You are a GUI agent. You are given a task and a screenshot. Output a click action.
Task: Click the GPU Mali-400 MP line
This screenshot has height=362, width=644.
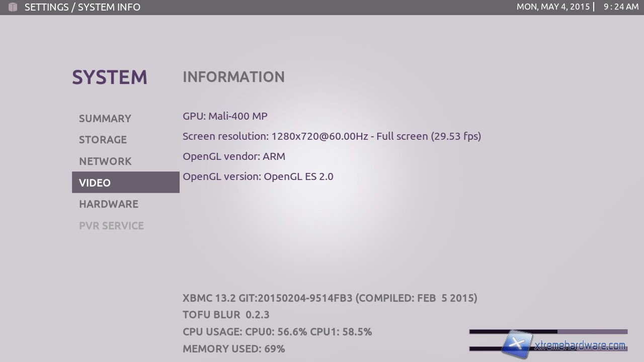[x=225, y=116]
